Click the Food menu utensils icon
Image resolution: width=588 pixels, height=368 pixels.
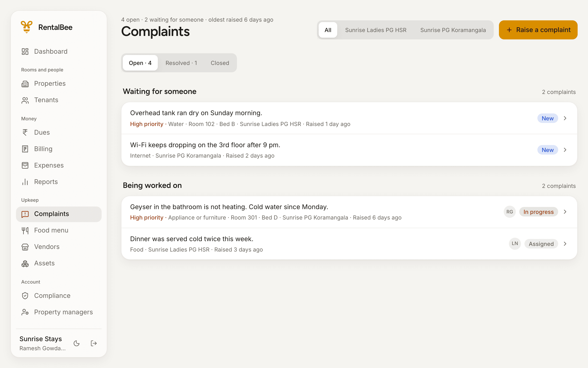pyautogui.click(x=25, y=231)
